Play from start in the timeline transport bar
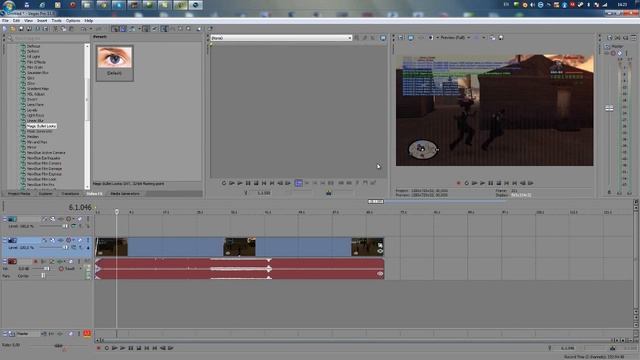Screen dimensions: 640x360 click(x=115, y=348)
